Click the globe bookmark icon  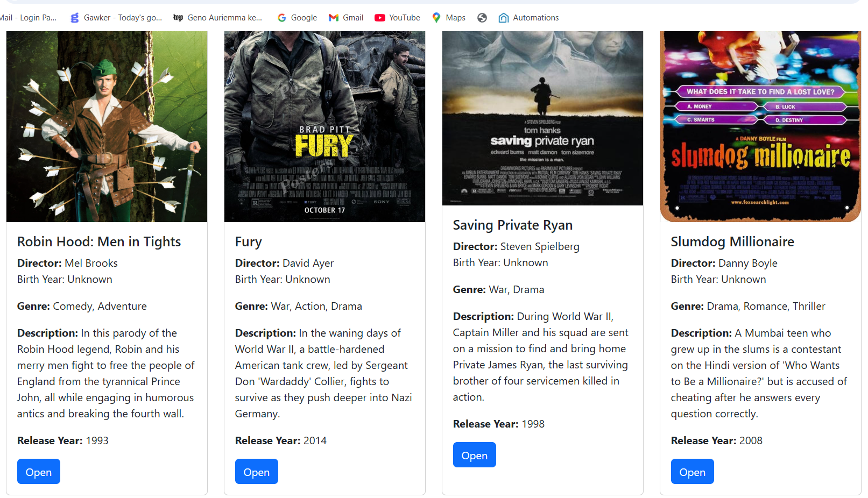click(x=482, y=18)
